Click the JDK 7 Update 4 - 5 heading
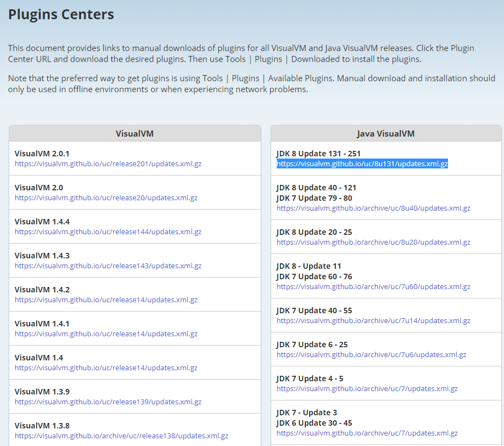Screen dimensions: 504x446 [310, 379]
